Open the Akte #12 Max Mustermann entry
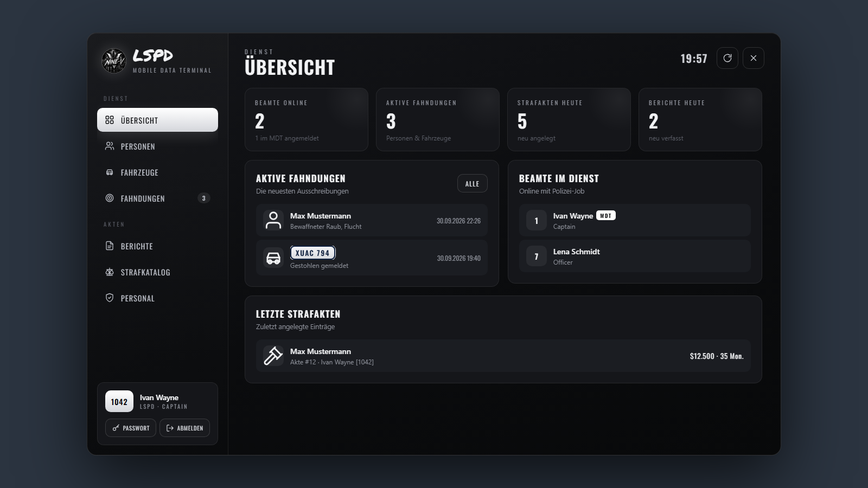This screenshot has height=488, width=868. click(503, 356)
